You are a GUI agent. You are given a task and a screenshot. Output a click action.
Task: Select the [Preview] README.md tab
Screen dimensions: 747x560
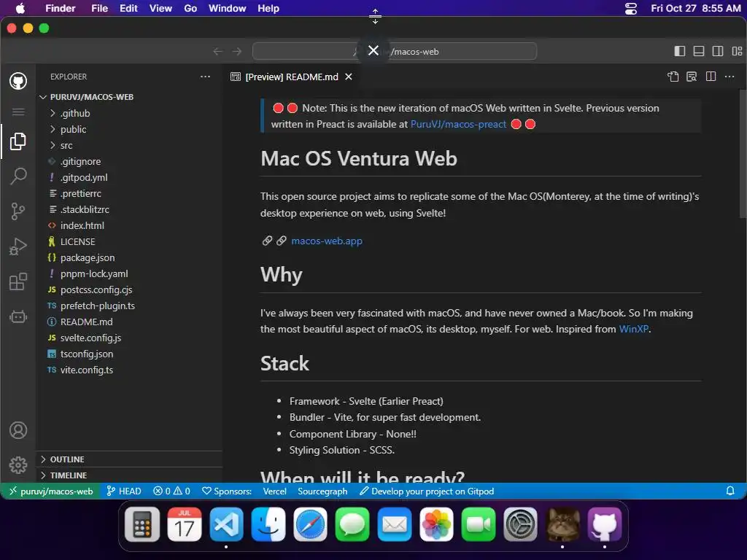pos(292,77)
